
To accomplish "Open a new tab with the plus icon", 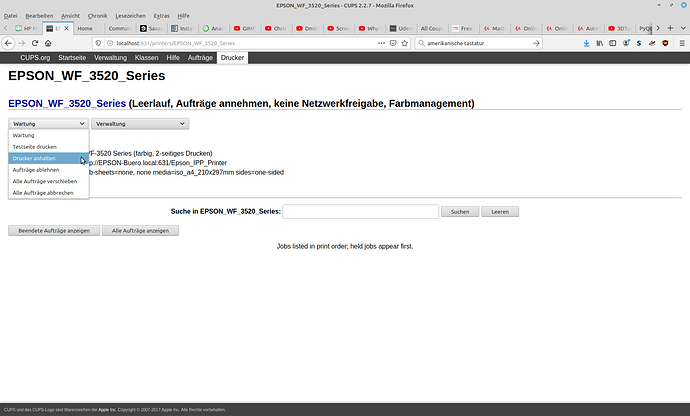I will (x=670, y=28).
